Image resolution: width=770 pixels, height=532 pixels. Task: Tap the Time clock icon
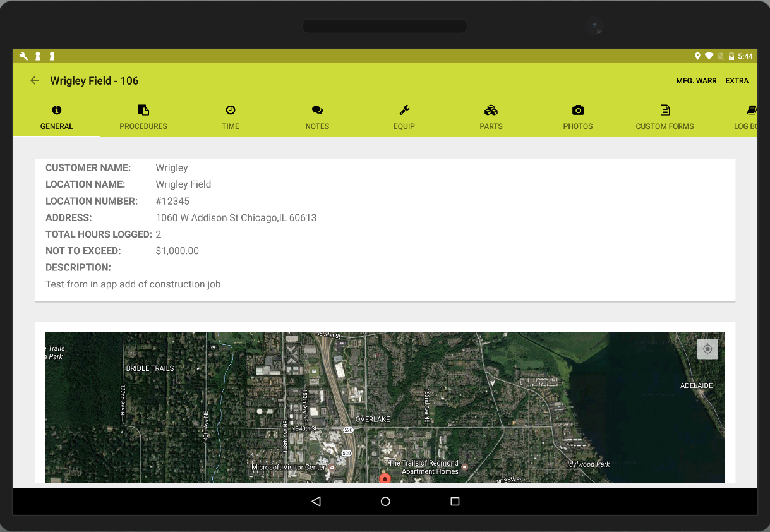pyautogui.click(x=231, y=110)
